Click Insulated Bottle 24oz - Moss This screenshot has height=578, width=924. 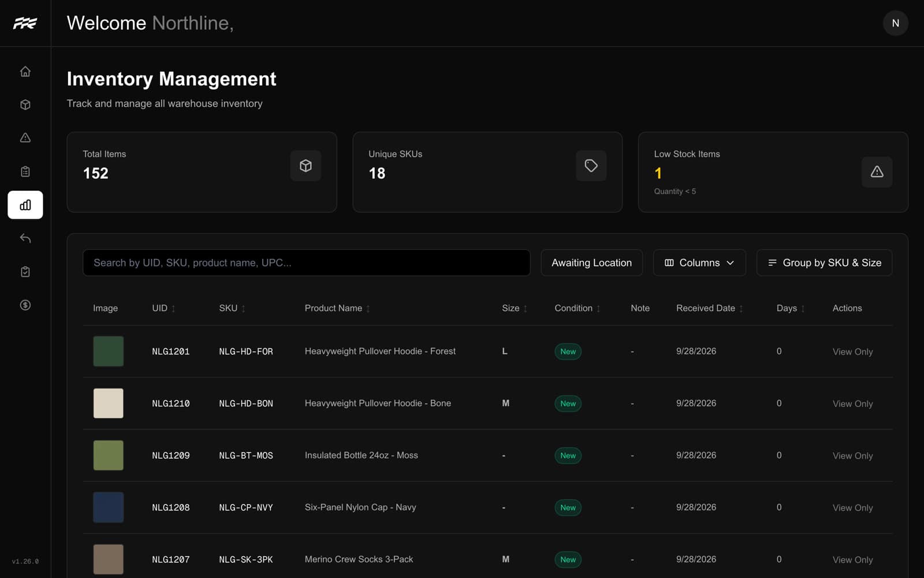(361, 455)
